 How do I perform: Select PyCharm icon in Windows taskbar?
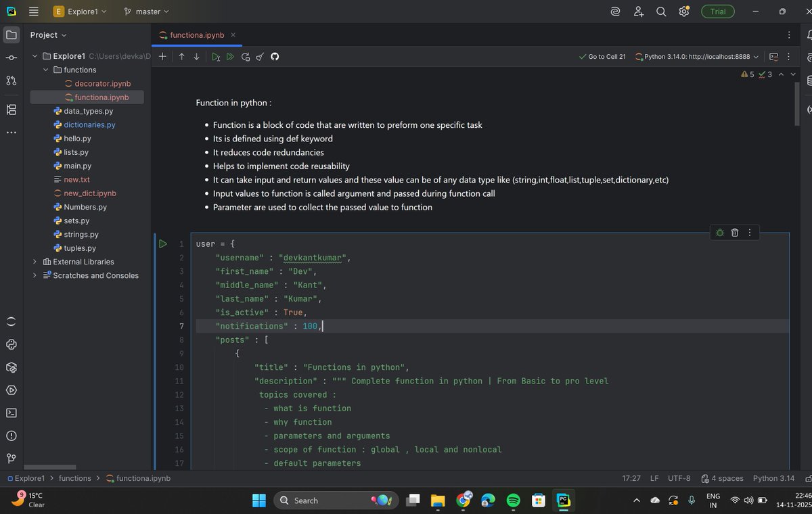564,500
